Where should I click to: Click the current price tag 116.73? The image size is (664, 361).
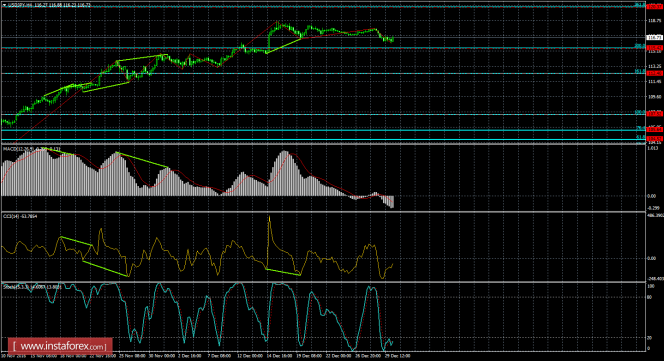(x=654, y=38)
